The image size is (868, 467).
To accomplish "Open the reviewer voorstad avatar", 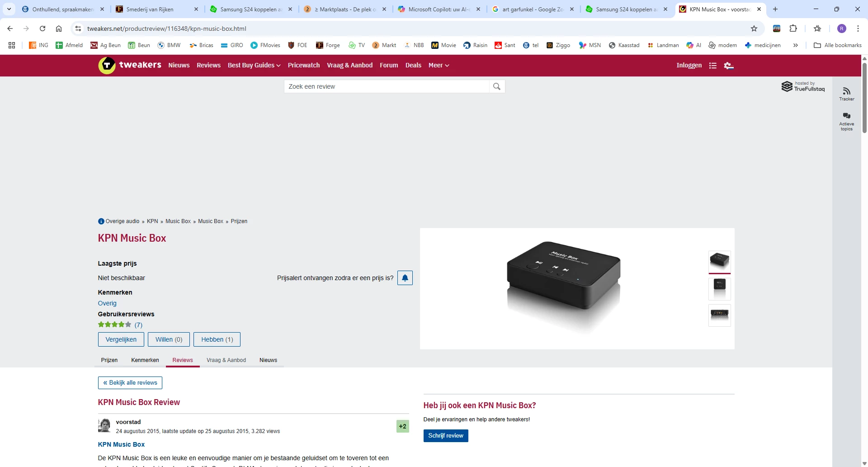I will [104, 425].
